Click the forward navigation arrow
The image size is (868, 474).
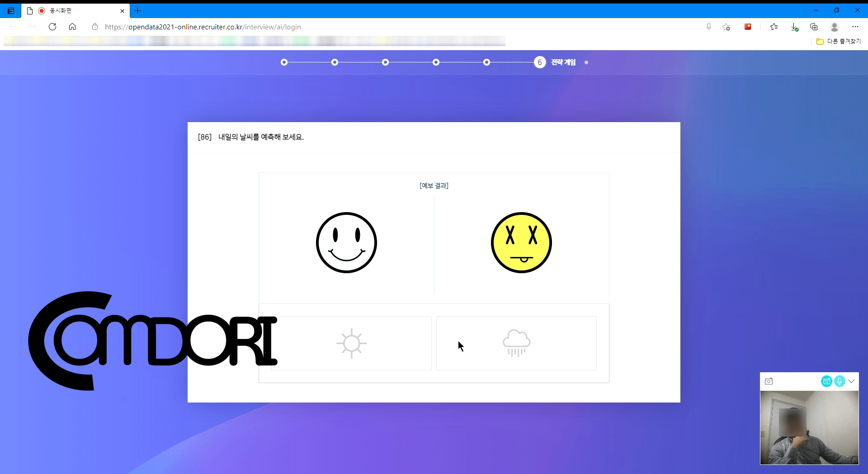(33, 27)
